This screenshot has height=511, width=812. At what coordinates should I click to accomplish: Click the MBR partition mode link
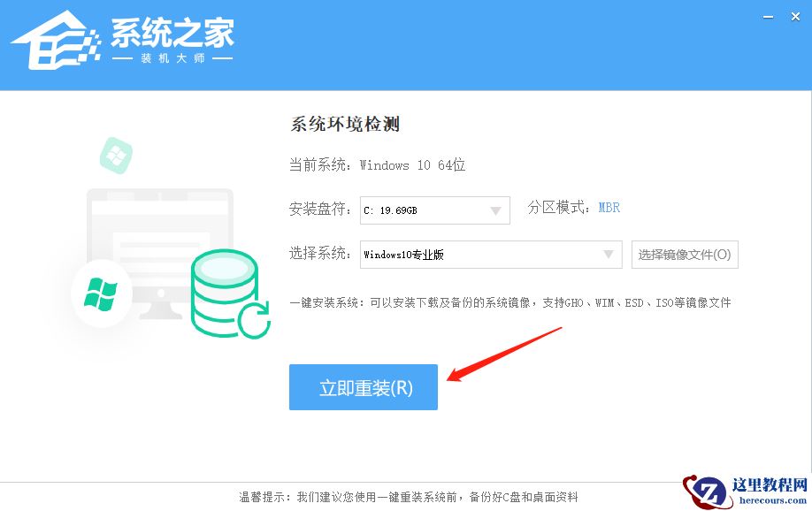click(x=609, y=207)
